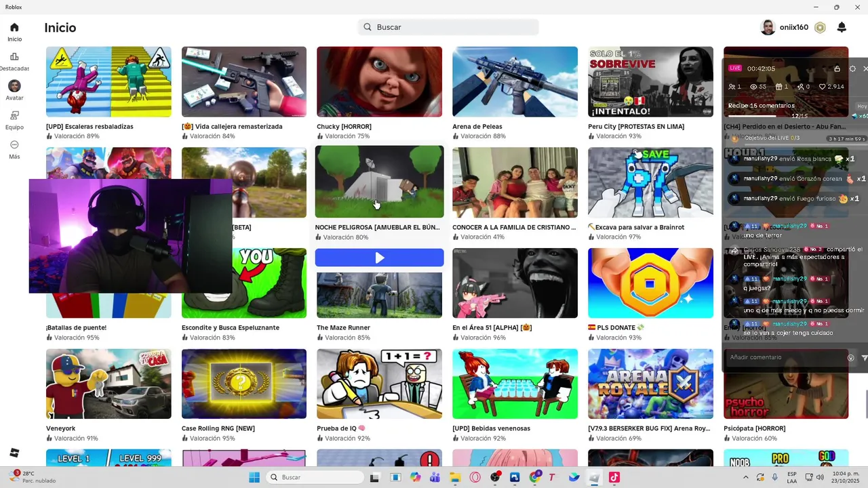Open the Escondite y Busca Espeluznante title
This screenshot has height=488, width=868.
(231, 328)
